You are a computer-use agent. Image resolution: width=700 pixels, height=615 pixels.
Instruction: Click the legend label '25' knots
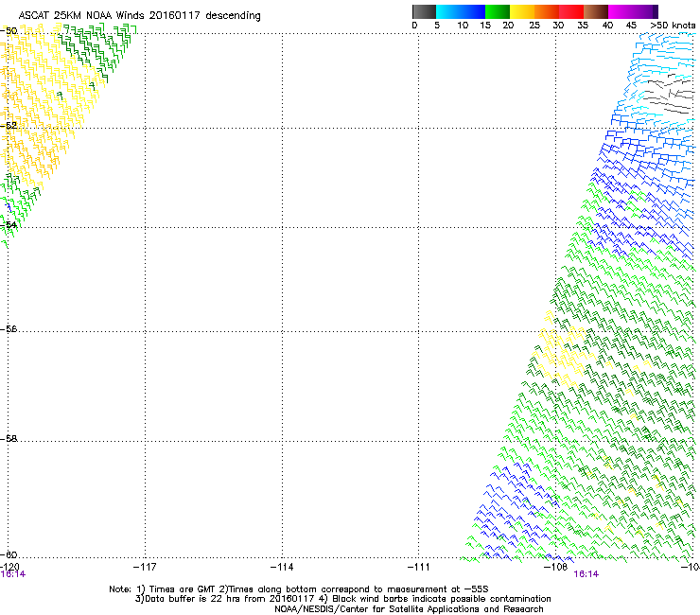pyautogui.click(x=534, y=26)
